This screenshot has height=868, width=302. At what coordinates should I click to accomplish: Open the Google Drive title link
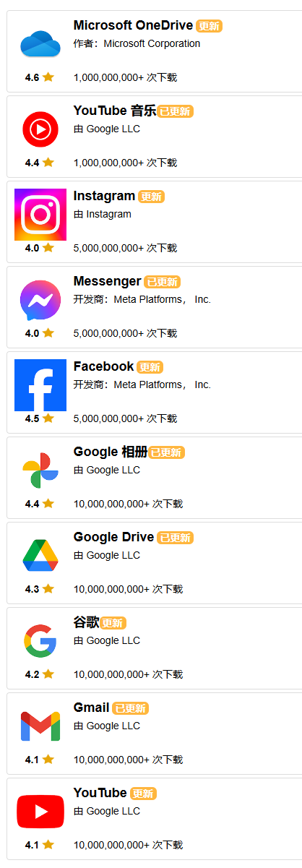click(113, 537)
